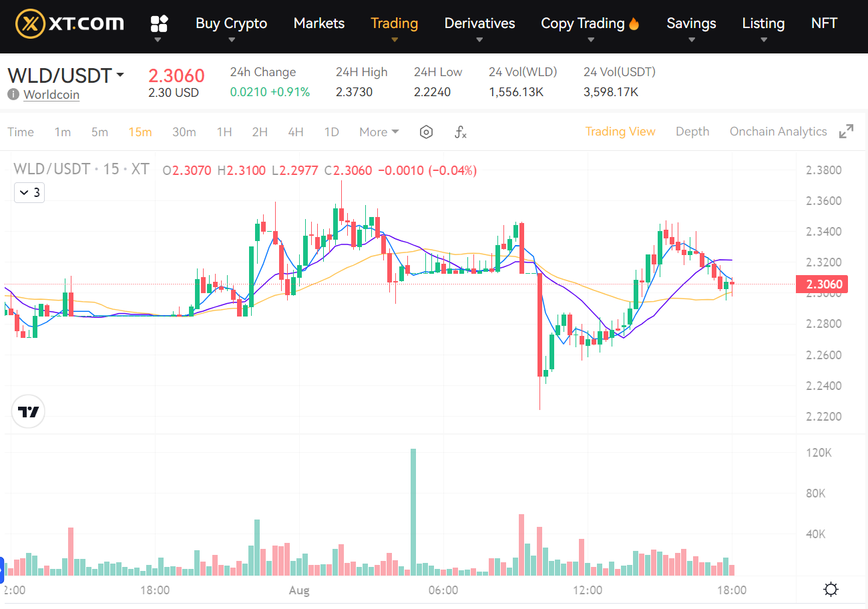Click the Aug date marker on time axis
The width and height of the screenshot is (868, 609).
[299, 590]
